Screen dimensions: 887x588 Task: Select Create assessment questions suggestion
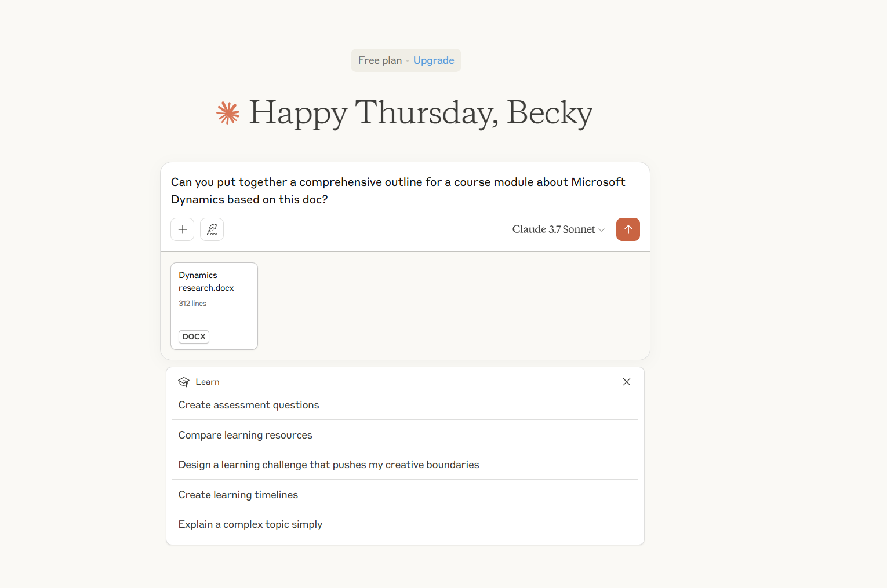click(249, 405)
